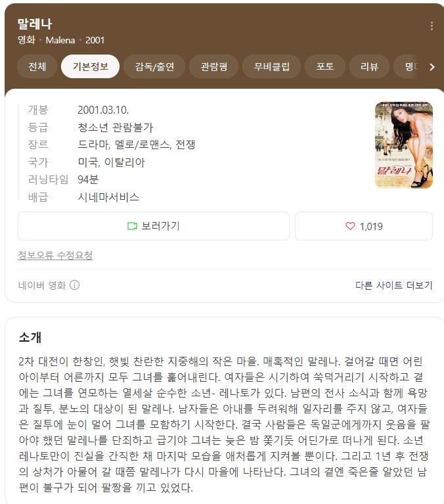The height and width of the screenshot is (504, 444).
Task: Click the 정보오류 수정요청 link
Action: point(55,255)
